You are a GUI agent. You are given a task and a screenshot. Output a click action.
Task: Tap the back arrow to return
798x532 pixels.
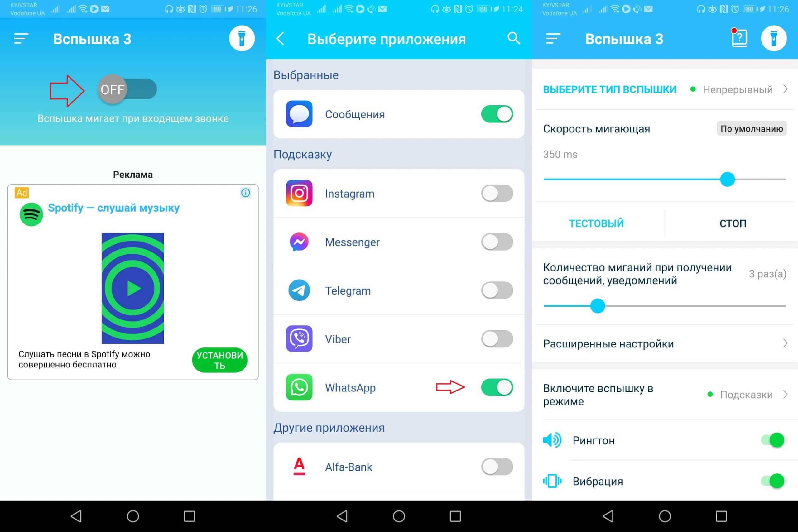tap(281, 39)
